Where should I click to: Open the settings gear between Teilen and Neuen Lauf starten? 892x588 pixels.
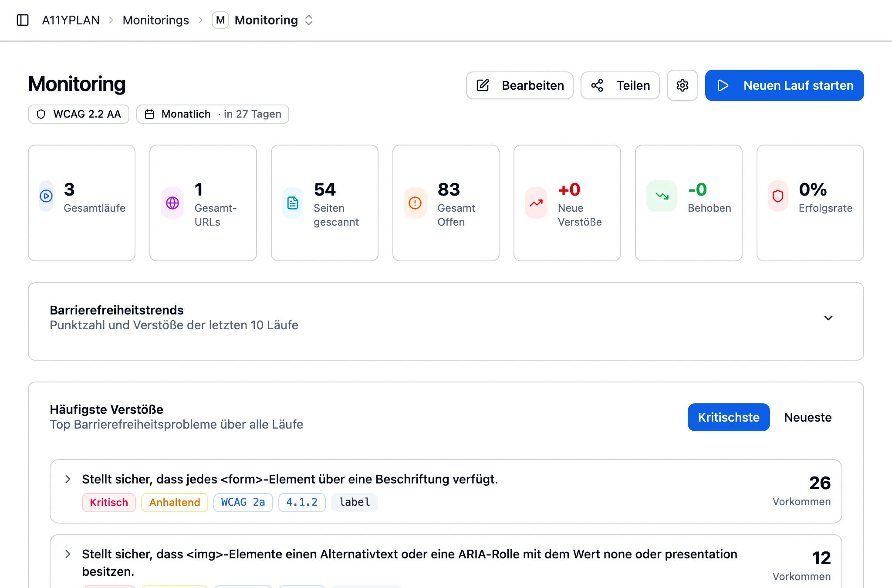(x=682, y=85)
